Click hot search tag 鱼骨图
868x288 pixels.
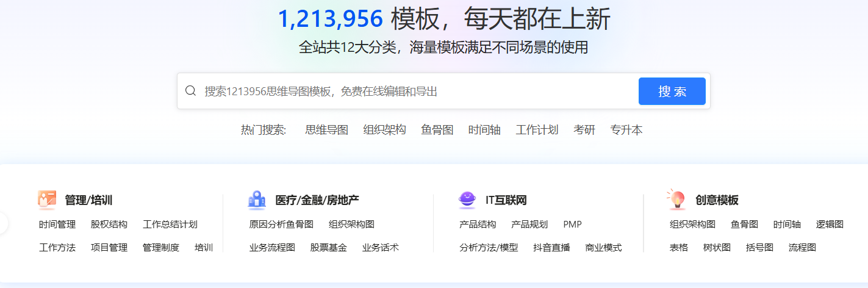coord(437,130)
